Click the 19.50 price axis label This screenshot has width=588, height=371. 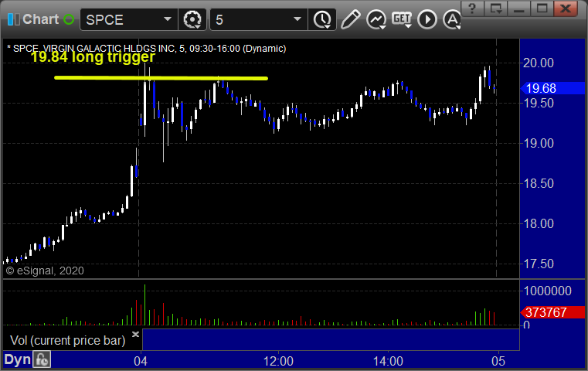pos(539,103)
